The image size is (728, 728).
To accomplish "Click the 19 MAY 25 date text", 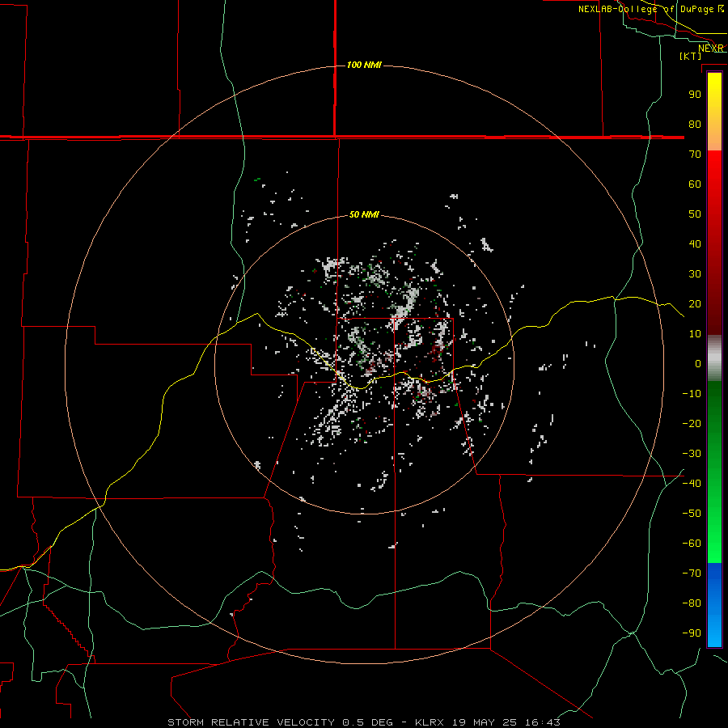I will [x=485, y=722].
